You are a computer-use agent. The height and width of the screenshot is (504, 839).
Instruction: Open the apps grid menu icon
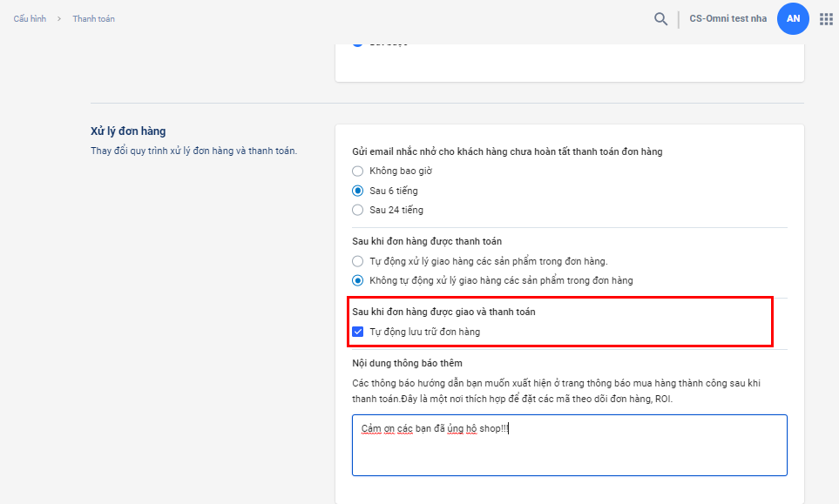826,18
